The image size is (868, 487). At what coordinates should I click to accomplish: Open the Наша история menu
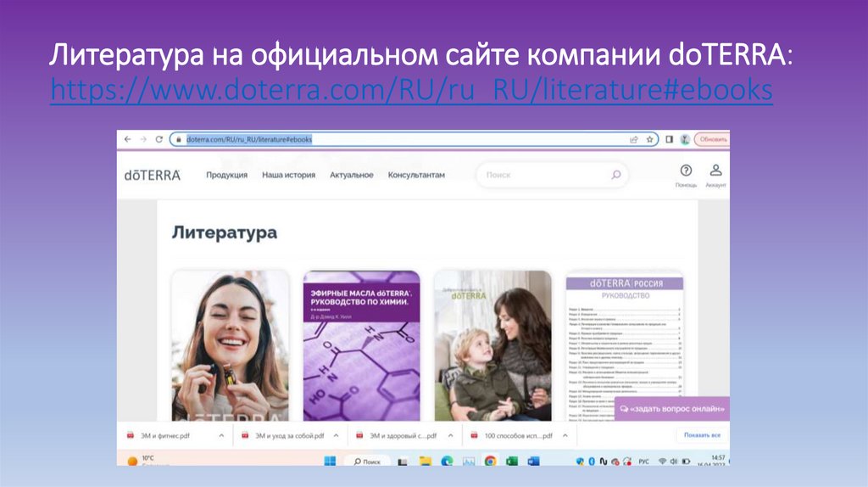pyautogui.click(x=288, y=175)
